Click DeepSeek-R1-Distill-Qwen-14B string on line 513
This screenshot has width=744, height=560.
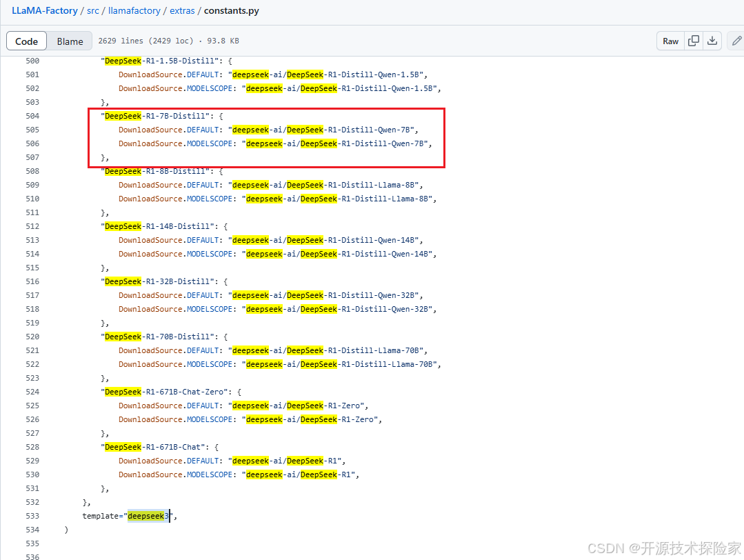pyautogui.click(x=323, y=240)
